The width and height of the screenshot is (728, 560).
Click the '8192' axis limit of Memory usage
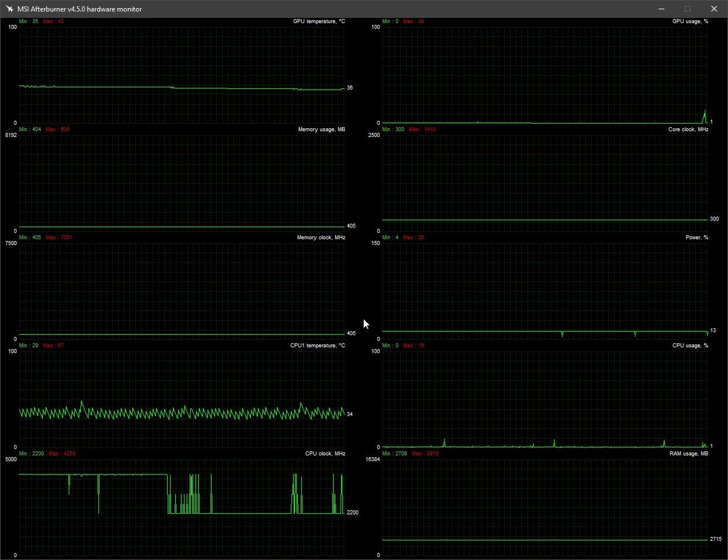11,135
